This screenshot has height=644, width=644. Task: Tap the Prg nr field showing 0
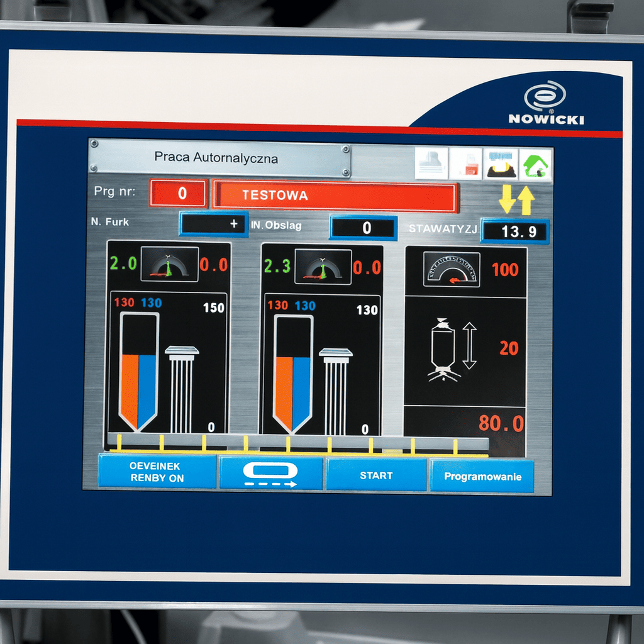179,193
